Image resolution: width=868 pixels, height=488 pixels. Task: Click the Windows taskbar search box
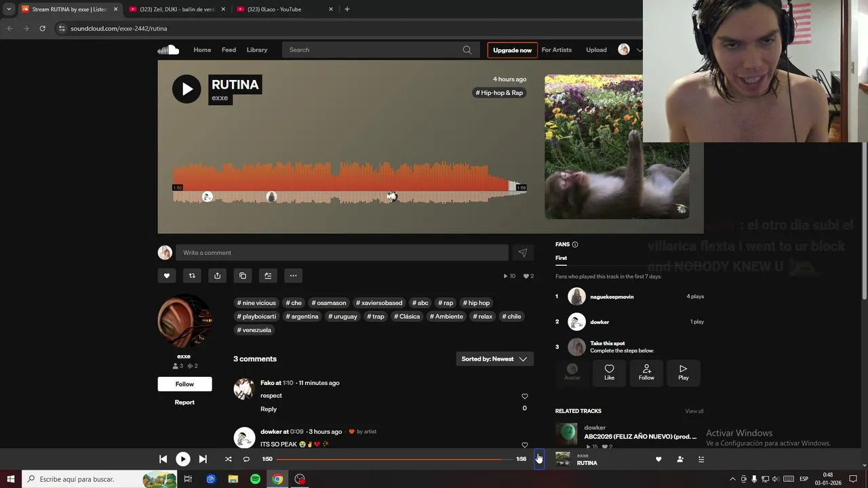point(100,479)
